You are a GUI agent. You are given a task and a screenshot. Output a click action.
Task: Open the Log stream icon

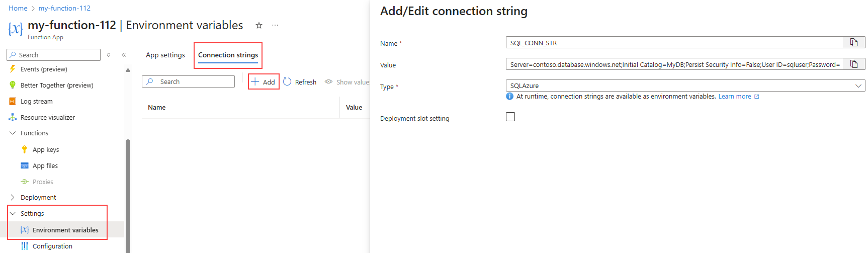[x=13, y=101]
